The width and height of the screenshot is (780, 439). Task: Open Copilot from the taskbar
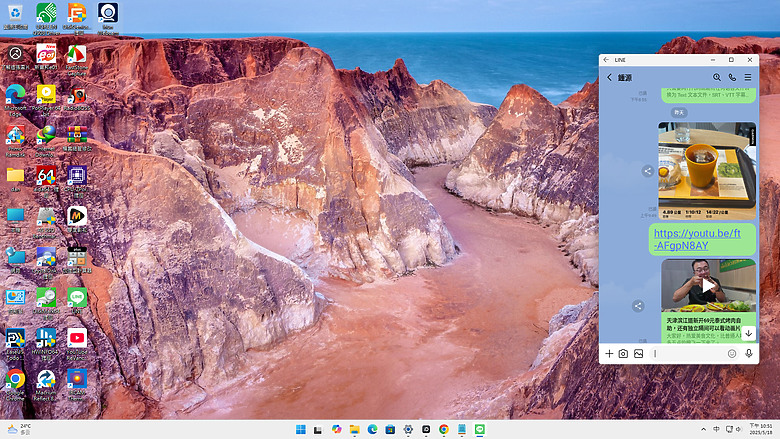[337, 430]
